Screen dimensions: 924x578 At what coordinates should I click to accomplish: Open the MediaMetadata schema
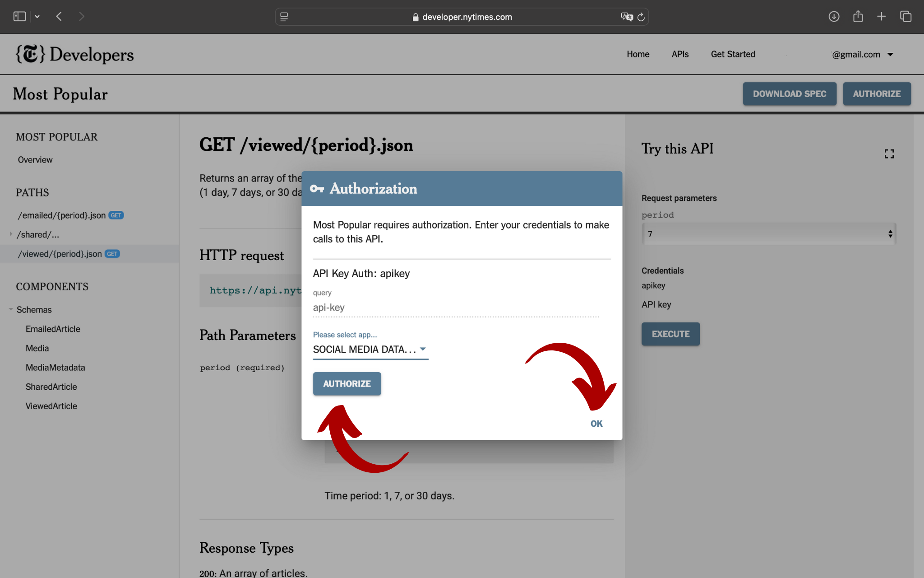tap(55, 368)
